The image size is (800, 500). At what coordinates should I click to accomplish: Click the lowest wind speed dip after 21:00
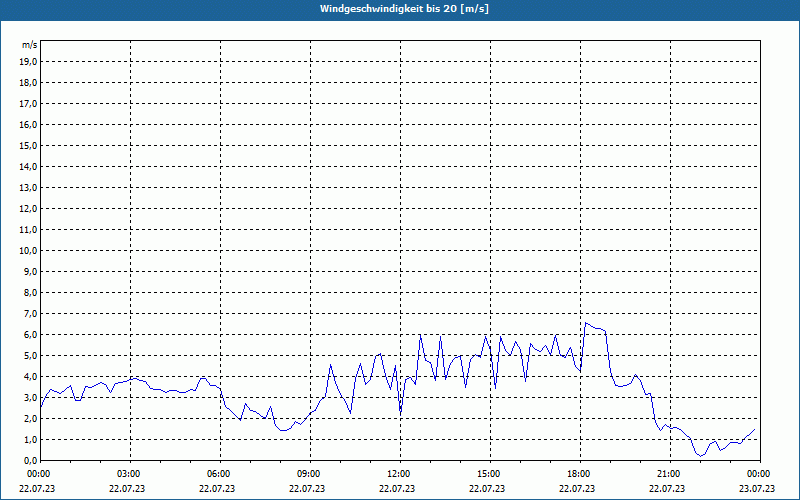700,456
